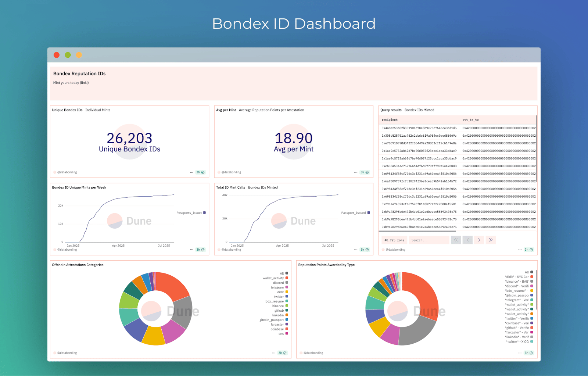Open the three-dot menu on Avg per Mint card
The image size is (588, 376).
tap(356, 172)
